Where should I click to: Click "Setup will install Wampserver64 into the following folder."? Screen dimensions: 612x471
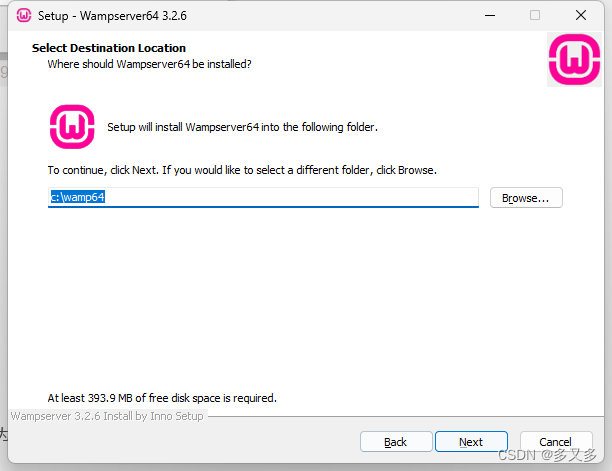[x=242, y=127]
